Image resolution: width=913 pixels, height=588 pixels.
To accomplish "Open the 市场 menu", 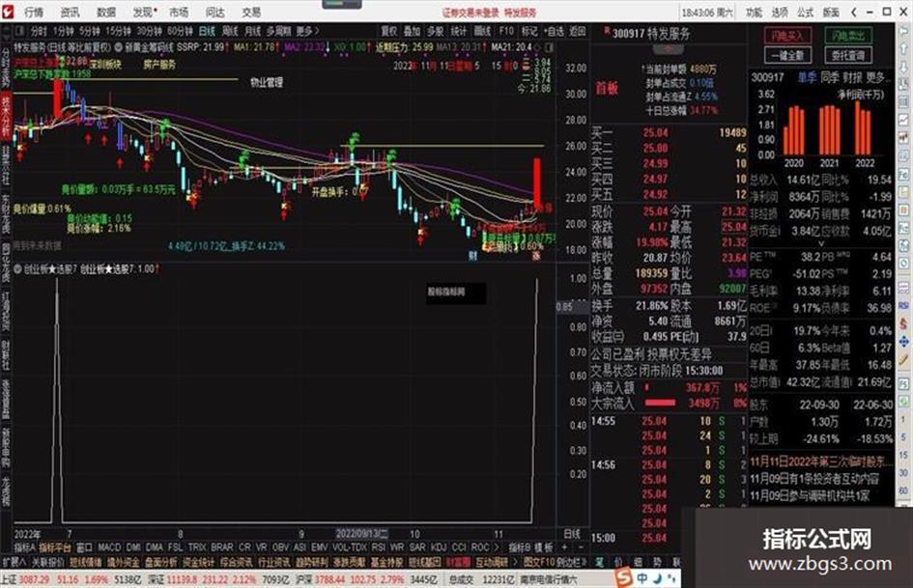I will point(180,12).
